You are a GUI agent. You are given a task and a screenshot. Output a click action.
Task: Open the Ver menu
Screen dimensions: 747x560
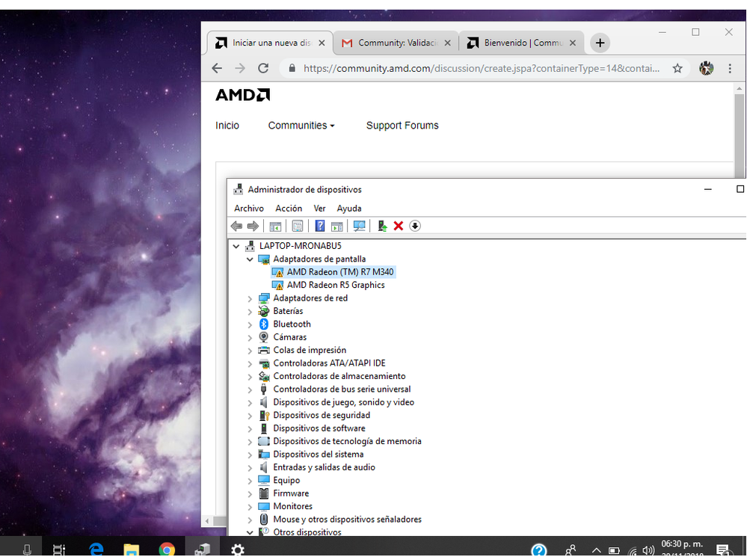click(319, 208)
